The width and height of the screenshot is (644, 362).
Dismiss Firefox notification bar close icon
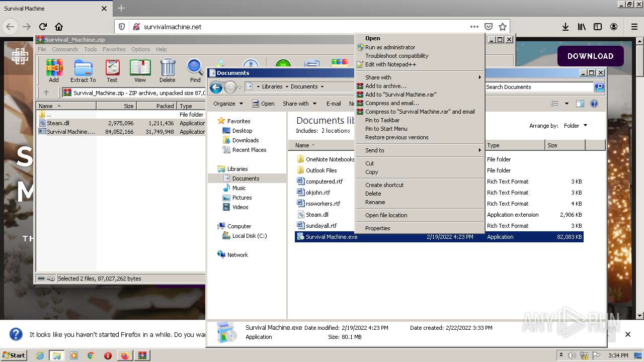point(627,334)
